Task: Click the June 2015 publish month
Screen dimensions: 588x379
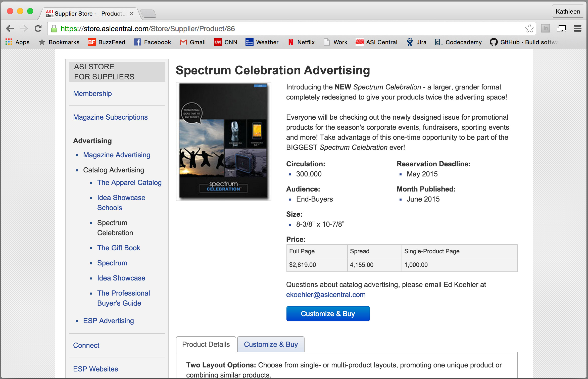Action: (423, 199)
